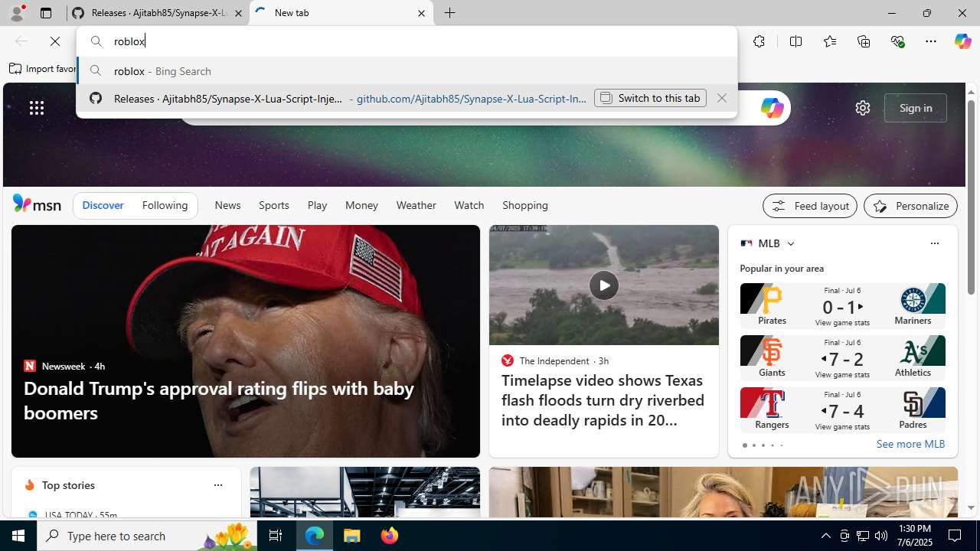This screenshot has height=551, width=980.
Task: Open the Import favorites bookmark
Action: [x=44, y=69]
